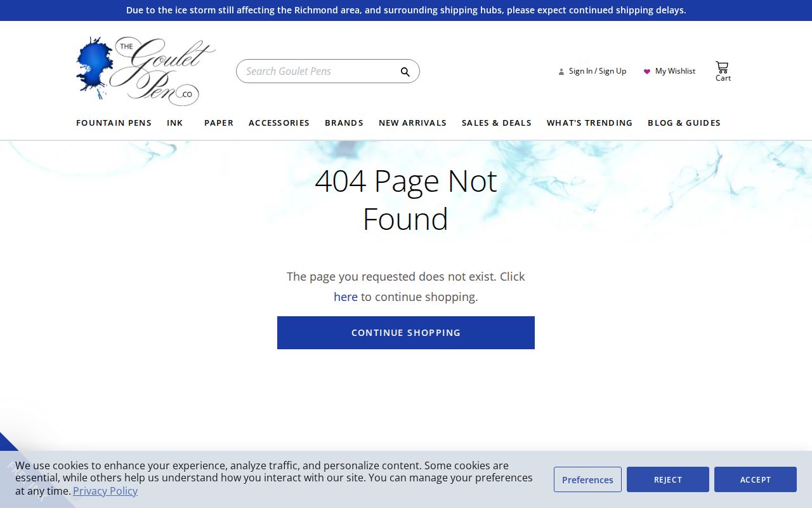Click the person account icon

561,72
